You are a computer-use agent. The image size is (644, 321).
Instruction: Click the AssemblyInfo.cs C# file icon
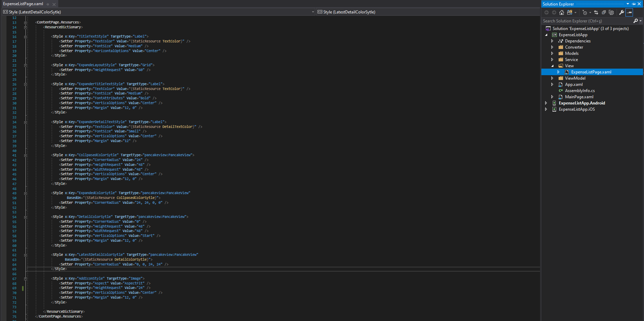point(561,91)
